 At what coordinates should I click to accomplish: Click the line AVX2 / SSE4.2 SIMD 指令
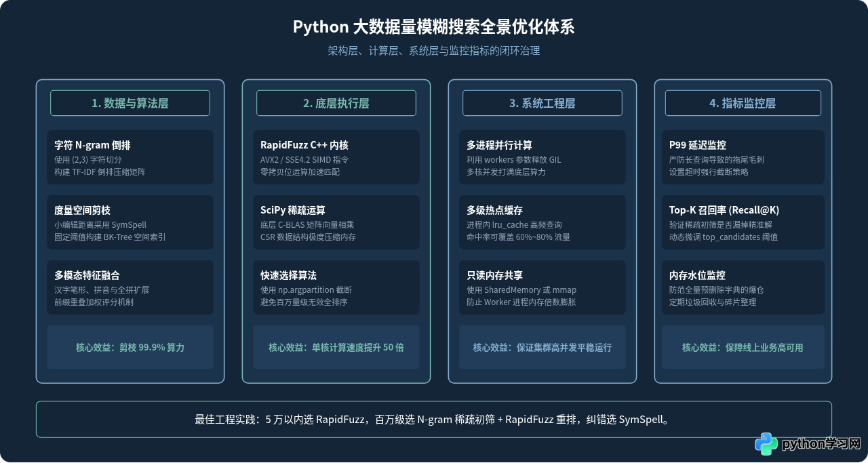point(304,160)
